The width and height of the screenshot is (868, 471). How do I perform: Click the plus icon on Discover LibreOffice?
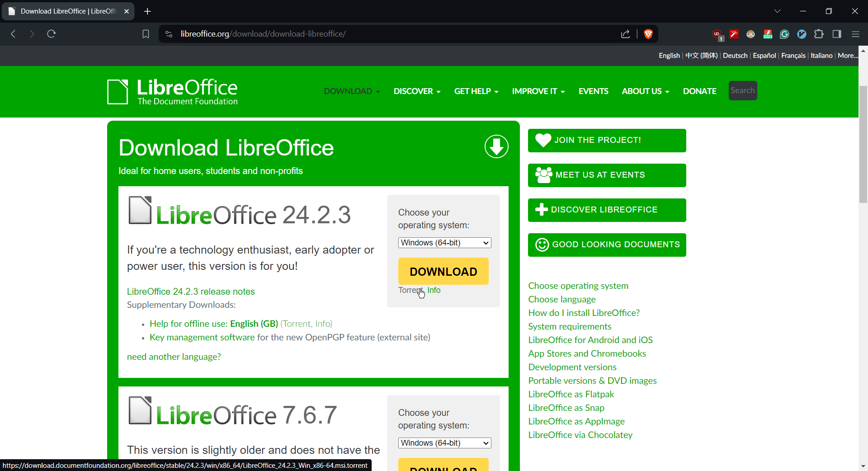point(541,210)
